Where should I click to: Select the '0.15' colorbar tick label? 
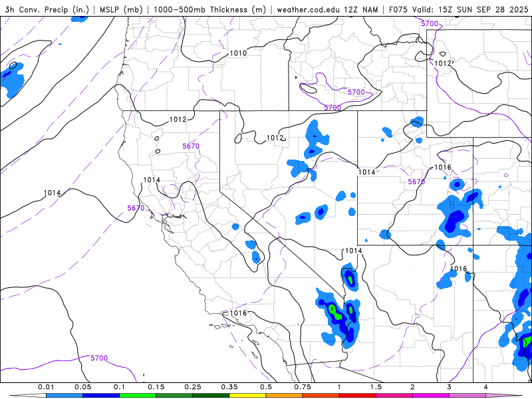pyautogui.click(x=156, y=387)
